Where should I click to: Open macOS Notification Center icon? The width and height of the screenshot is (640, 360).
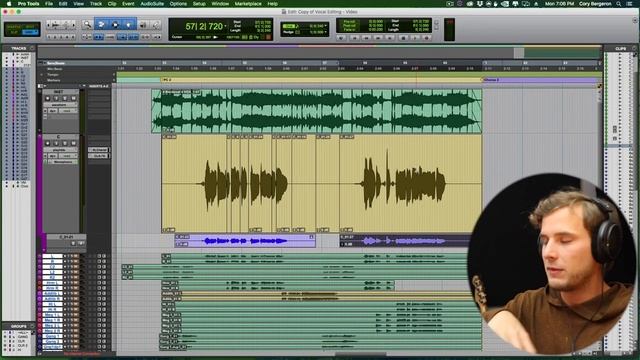(x=630, y=4)
